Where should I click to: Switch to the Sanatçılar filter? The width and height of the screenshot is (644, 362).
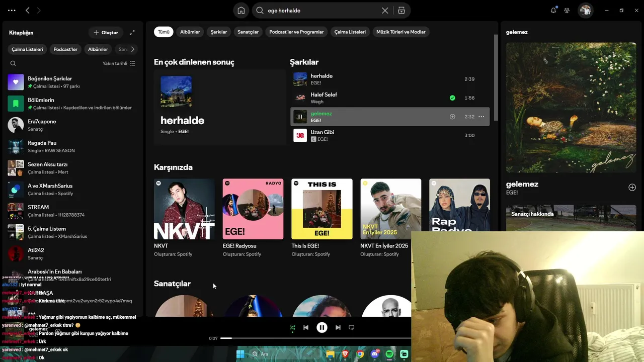tap(248, 32)
